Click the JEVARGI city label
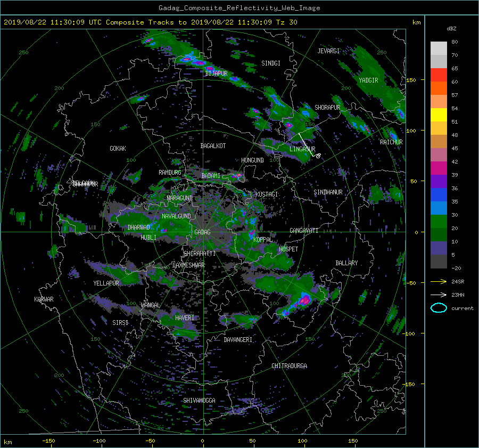This screenshot has width=479, height=448. pyautogui.click(x=328, y=51)
